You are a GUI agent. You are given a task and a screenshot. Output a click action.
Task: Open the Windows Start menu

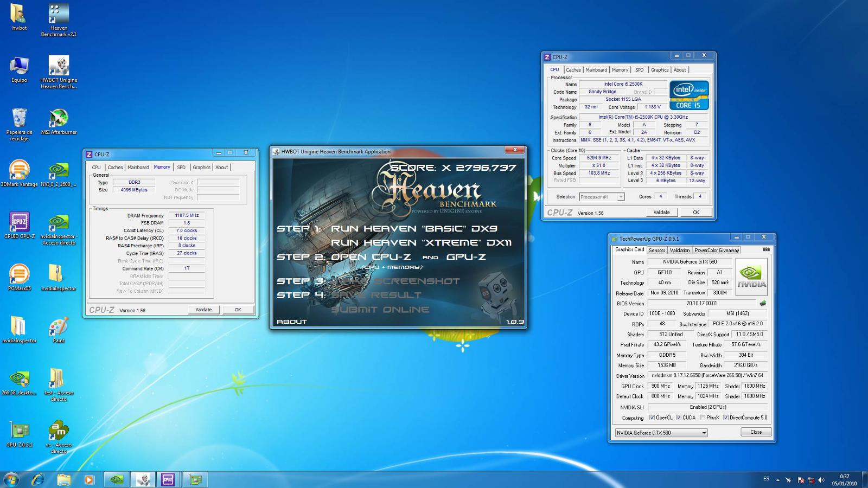pos(11,479)
